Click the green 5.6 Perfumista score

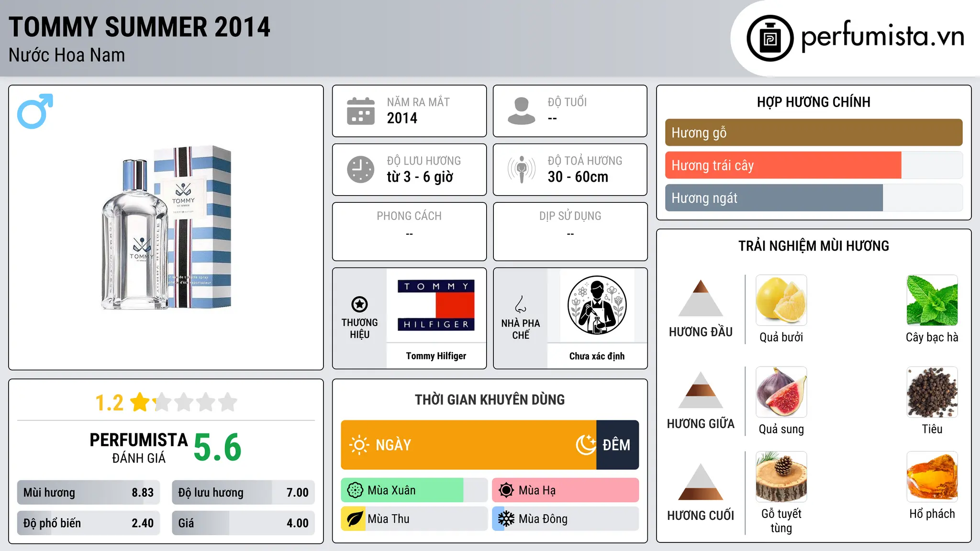218,448
